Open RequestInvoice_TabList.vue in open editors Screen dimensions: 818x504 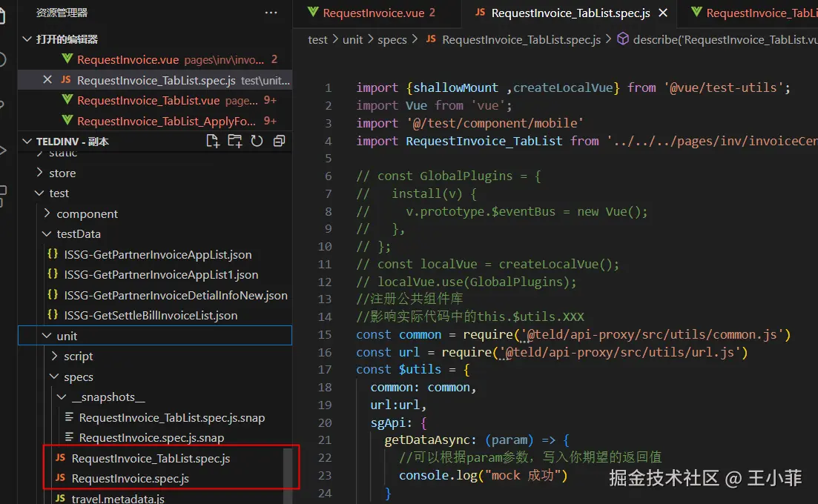pos(155,100)
